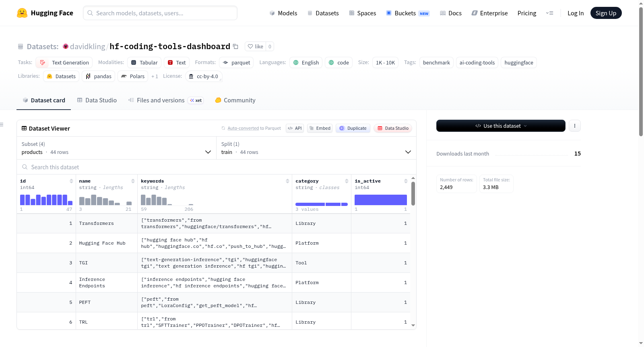Open the Dataset card tab
Viewport: 644px width, 347px height.
point(44,100)
